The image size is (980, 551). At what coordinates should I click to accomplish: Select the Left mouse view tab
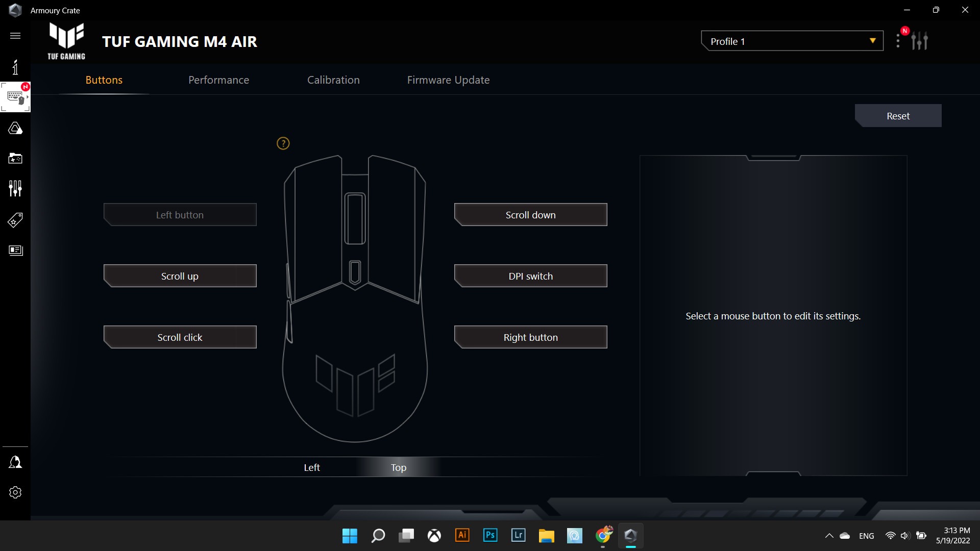pyautogui.click(x=312, y=467)
